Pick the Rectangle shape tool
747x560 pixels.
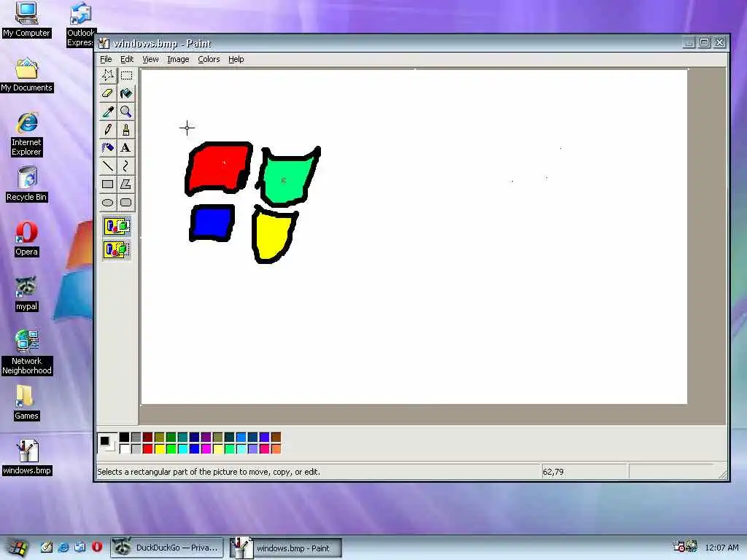click(108, 184)
